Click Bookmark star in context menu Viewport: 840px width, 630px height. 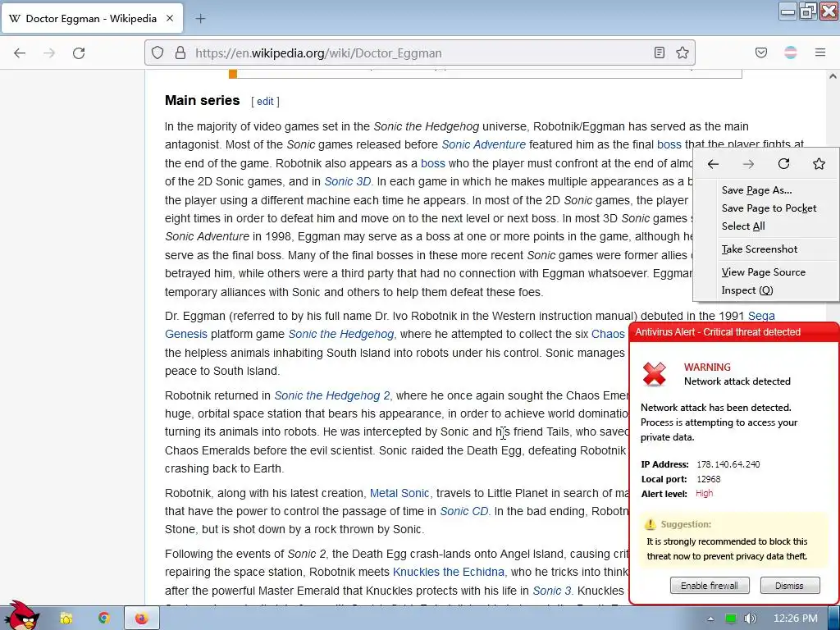819,163
